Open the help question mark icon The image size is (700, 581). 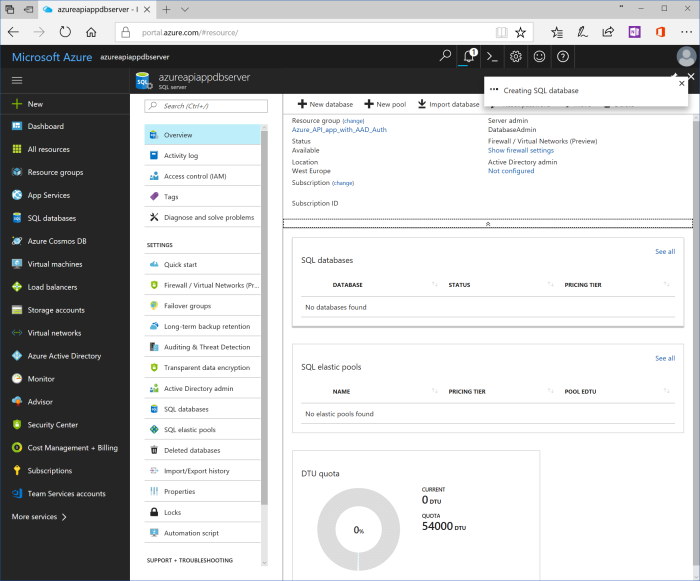point(563,57)
